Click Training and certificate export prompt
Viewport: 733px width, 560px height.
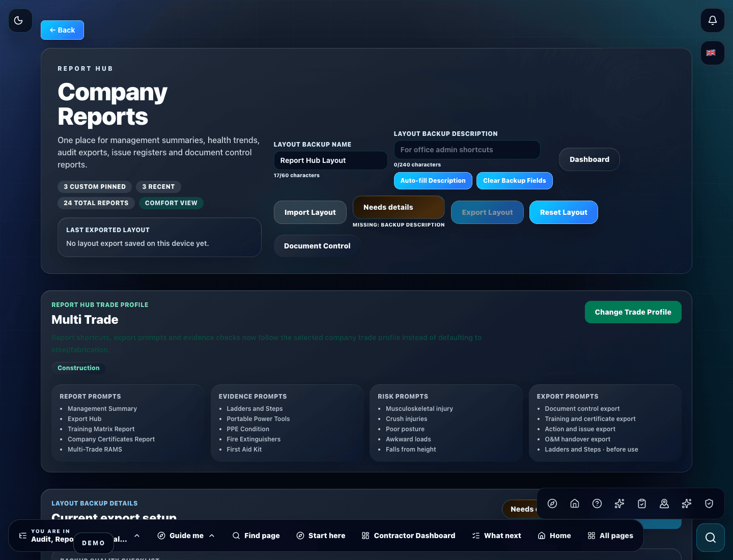(590, 419)
